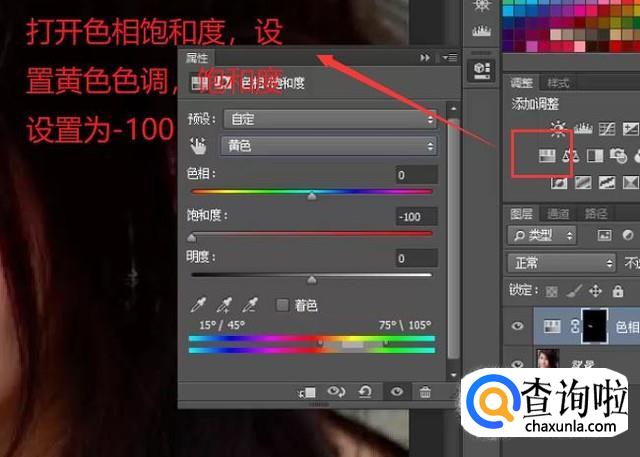The width and height of the screenshot is (640, 457).
Task: Click the 明度 value field
Action: 417,258
